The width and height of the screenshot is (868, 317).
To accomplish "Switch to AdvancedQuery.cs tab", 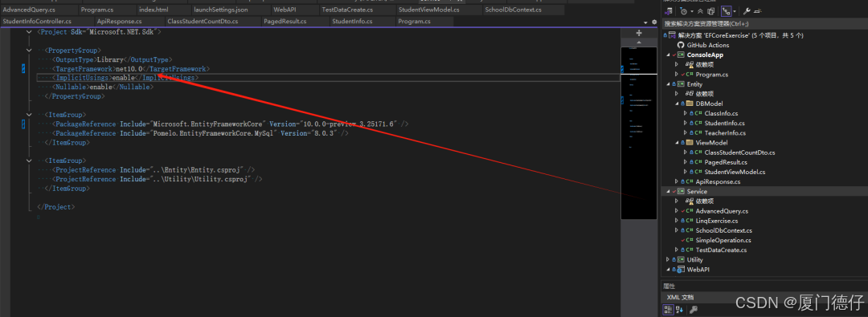I will (31, 10).
